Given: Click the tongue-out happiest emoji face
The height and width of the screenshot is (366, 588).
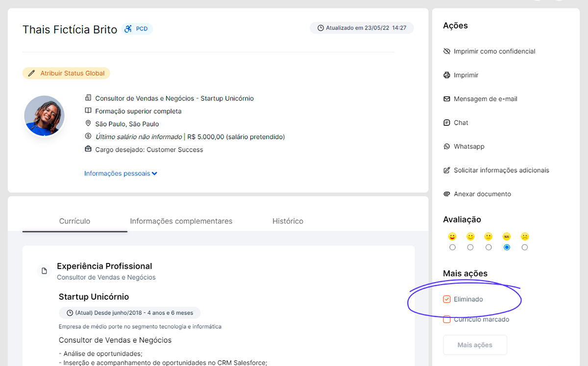Looking at the screenshot, I should pos(452,236).
